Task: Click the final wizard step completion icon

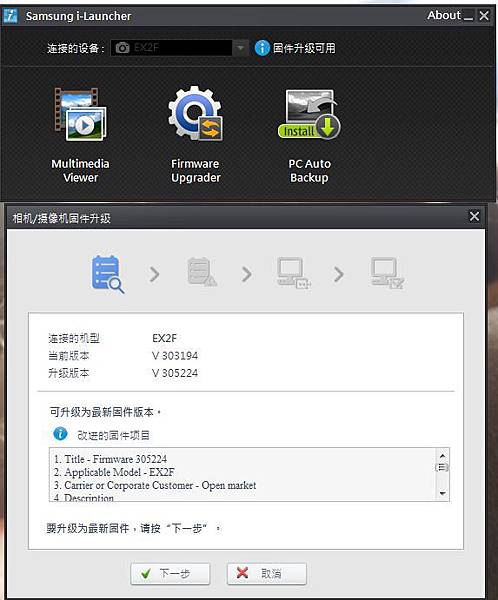Action: pos(387,272)
